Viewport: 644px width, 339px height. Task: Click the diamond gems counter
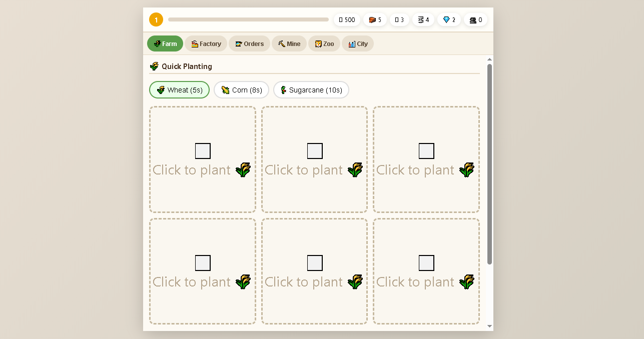449,20
